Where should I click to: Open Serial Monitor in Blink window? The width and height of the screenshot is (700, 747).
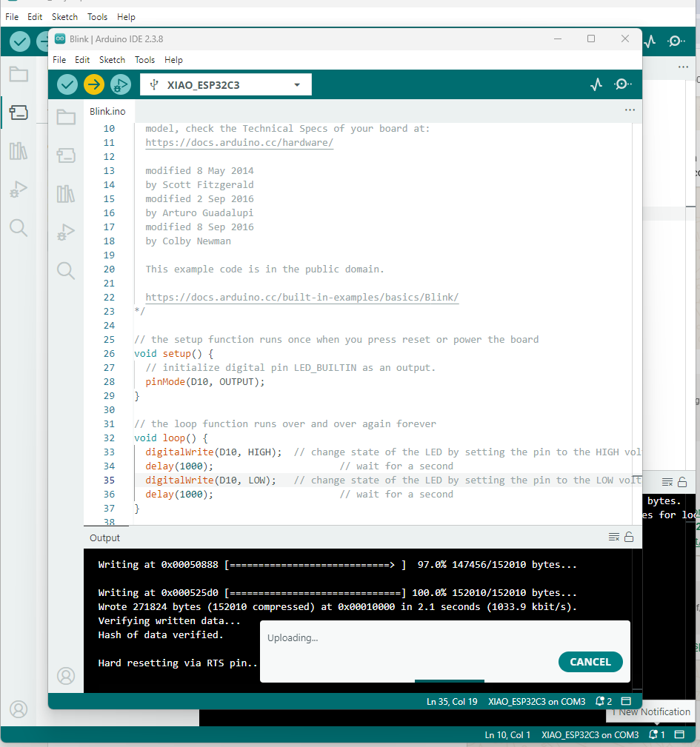622,85
